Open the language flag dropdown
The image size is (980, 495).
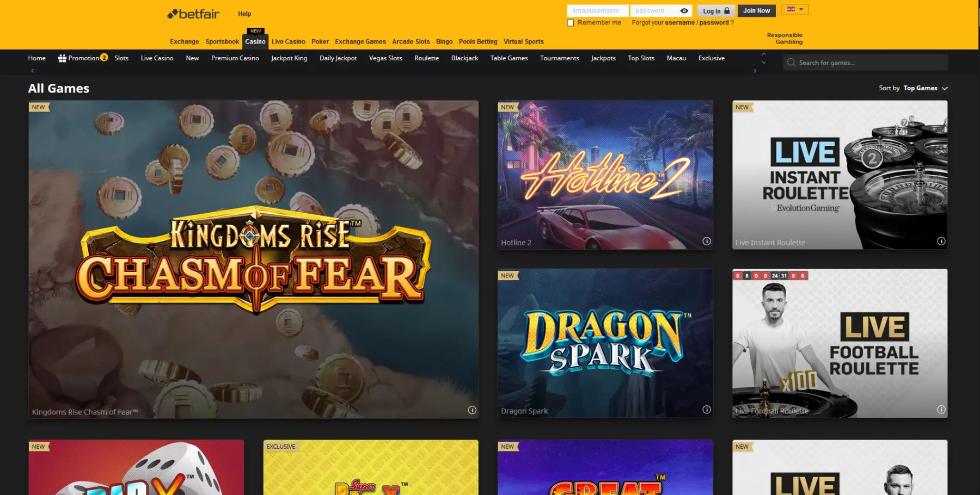point(795,9)
